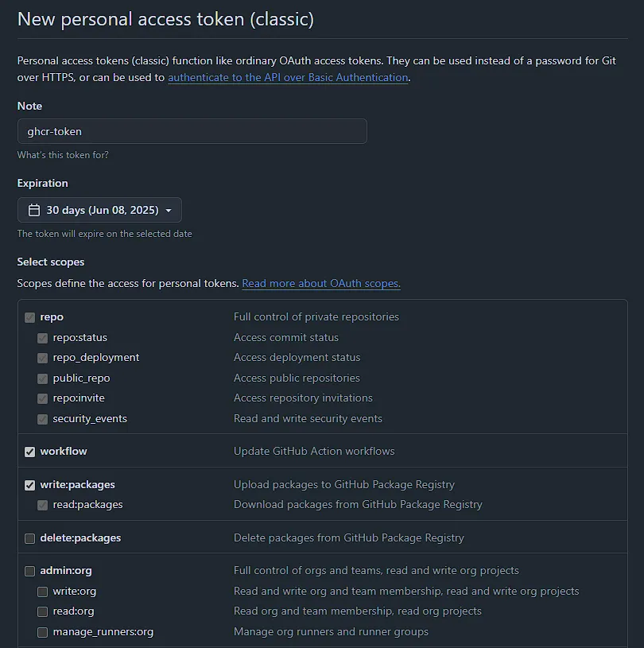Click the Note field containing ghcr-token
This screenshot has height=648, width=644.
pyautogui.click(x=192, y=131)
